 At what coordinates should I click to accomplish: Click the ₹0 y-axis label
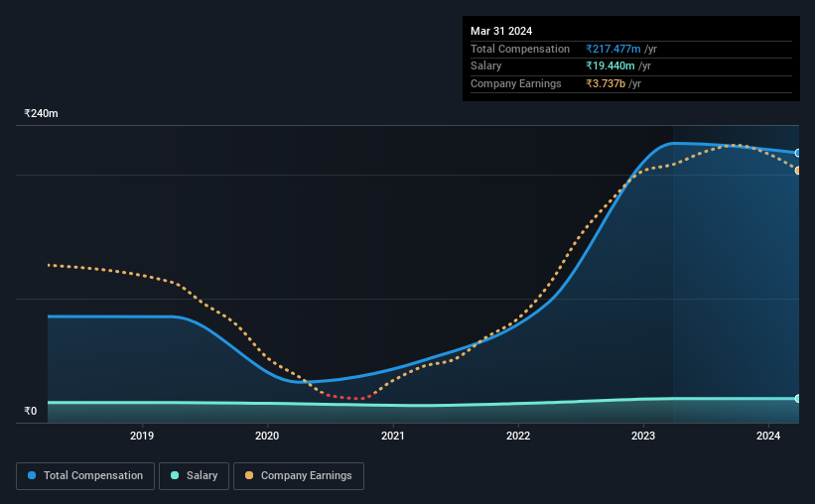[x=31, y=411]
